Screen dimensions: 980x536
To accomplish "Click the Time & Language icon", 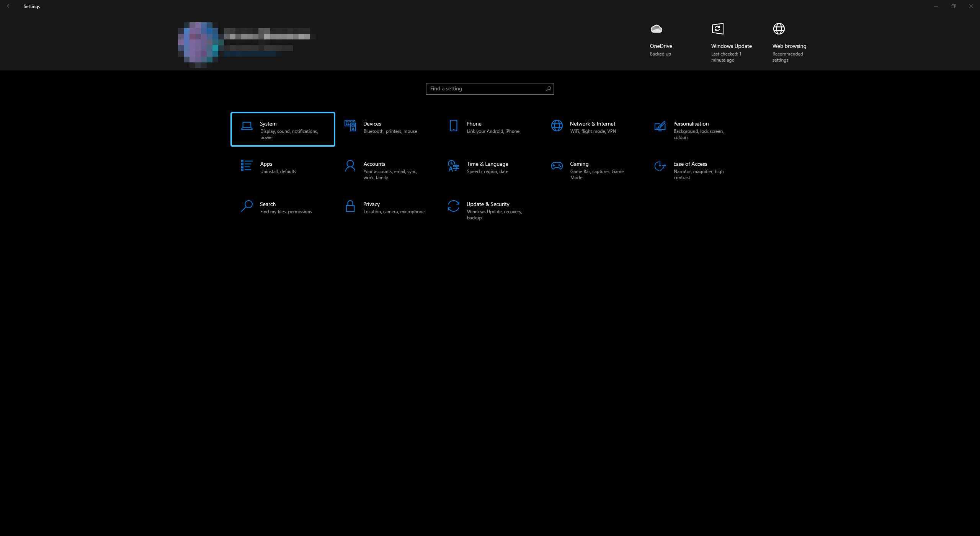I will point(453,166).
